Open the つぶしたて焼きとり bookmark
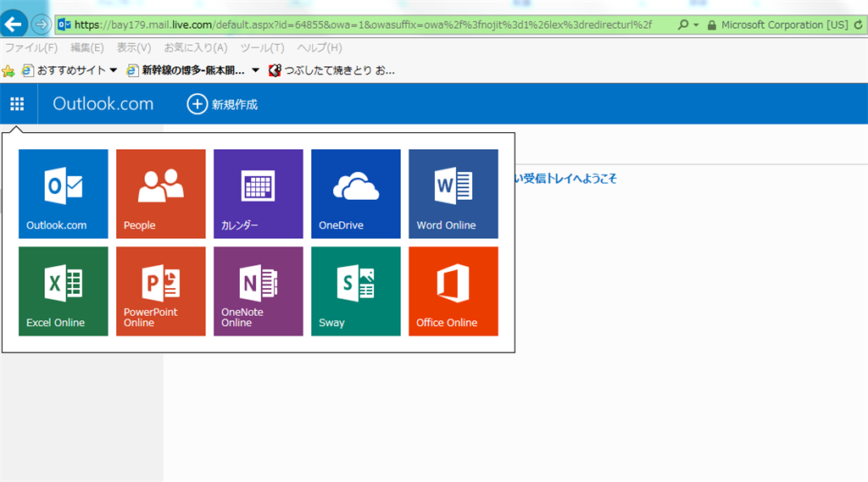The image size is (868, 482). 331,70
